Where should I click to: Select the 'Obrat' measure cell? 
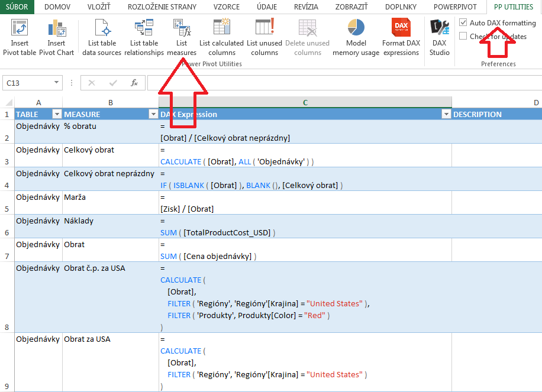point(111,250)
